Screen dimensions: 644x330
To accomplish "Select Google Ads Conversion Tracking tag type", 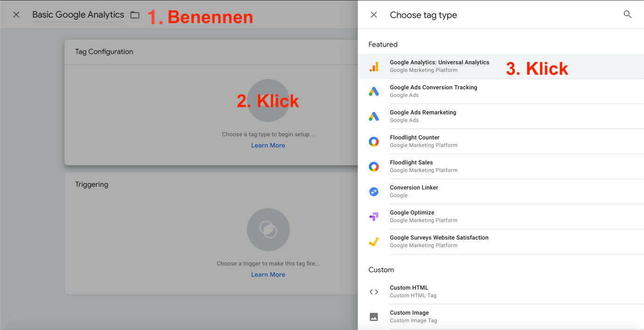I will pos(501,91).
